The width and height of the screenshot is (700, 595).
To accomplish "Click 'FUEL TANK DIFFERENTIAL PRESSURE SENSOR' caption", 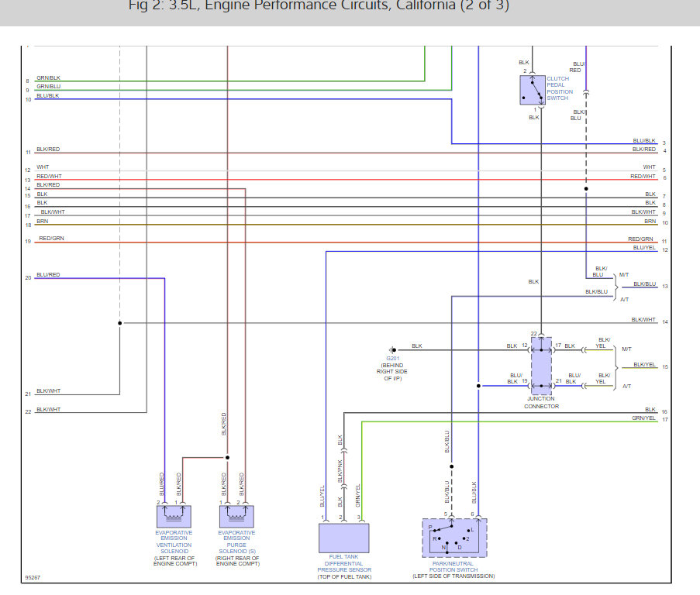I will [344, 563].
